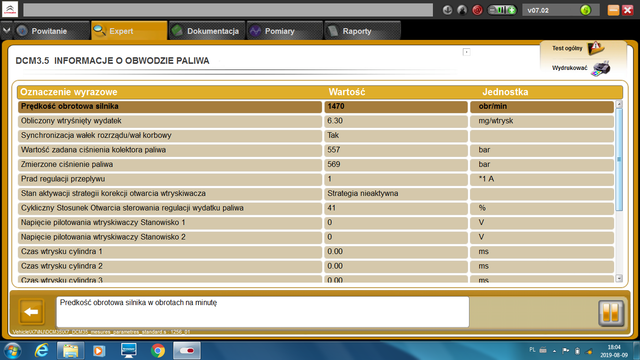Click the value 557 for rail pressure setpoint
Image resolution: width=640 pixels, height=360 pixels.
pyautogui.click(x=396, y=150)
